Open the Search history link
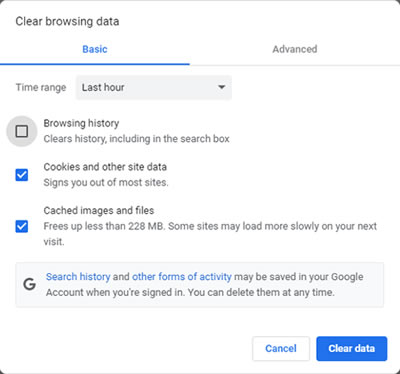This screenshot has height=374, width=400. pos(78,277)
